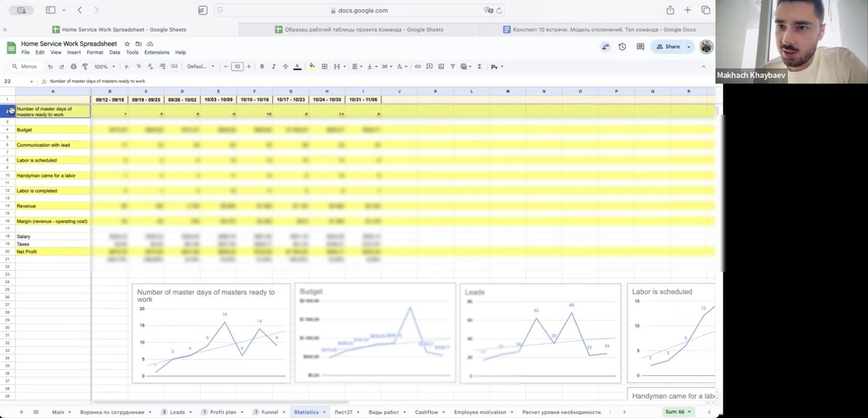Open the Help menu
The width and height of the screenshot is (868, 418).
tap(180, 52)
